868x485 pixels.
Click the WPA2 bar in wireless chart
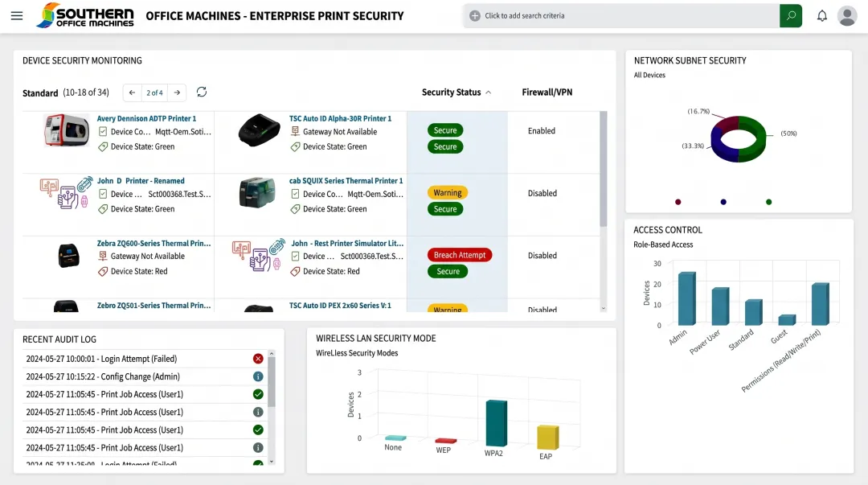497,423
